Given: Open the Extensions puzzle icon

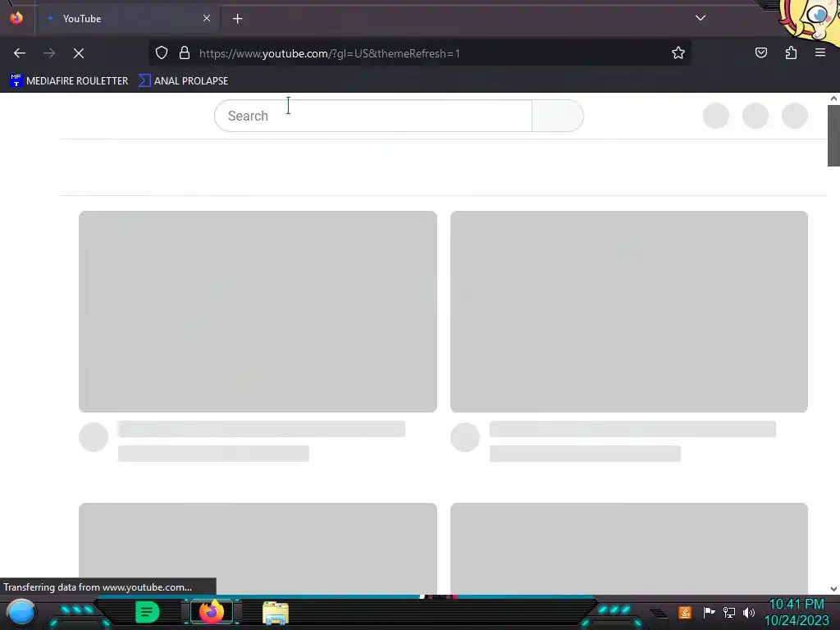Looking at the screenshot, I should [791, 52].
